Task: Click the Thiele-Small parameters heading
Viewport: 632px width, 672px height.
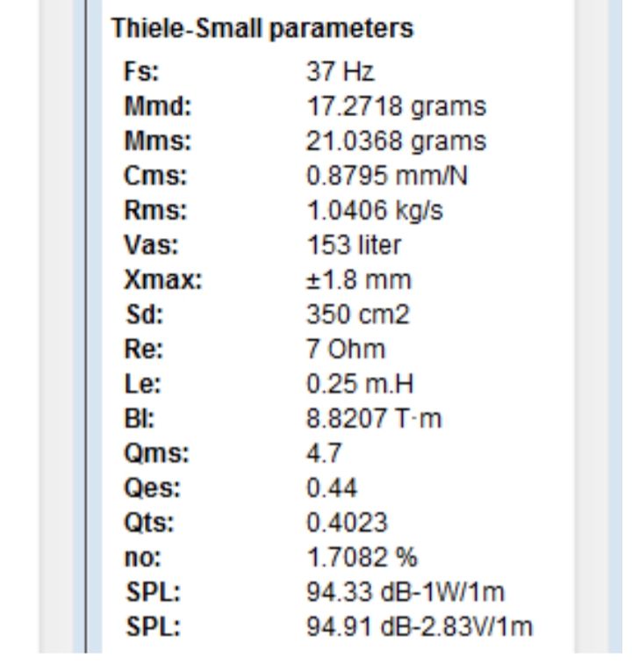Action: [x=262, y=29]
